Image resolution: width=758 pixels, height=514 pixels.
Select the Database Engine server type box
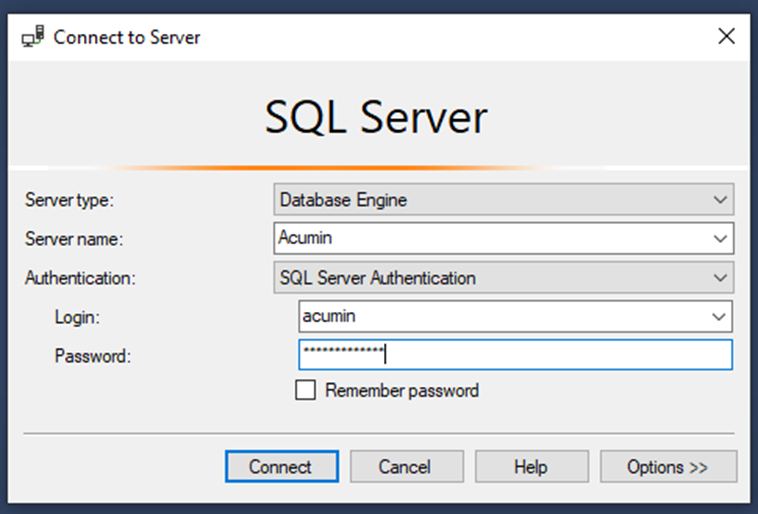coord(504,199)
